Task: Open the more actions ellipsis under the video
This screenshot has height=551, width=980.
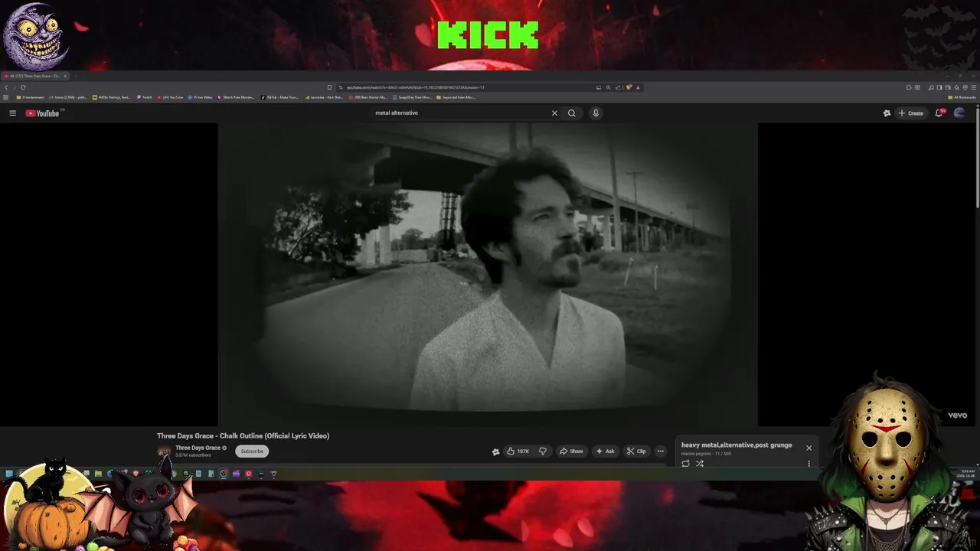Action: [x=661, y=452]
